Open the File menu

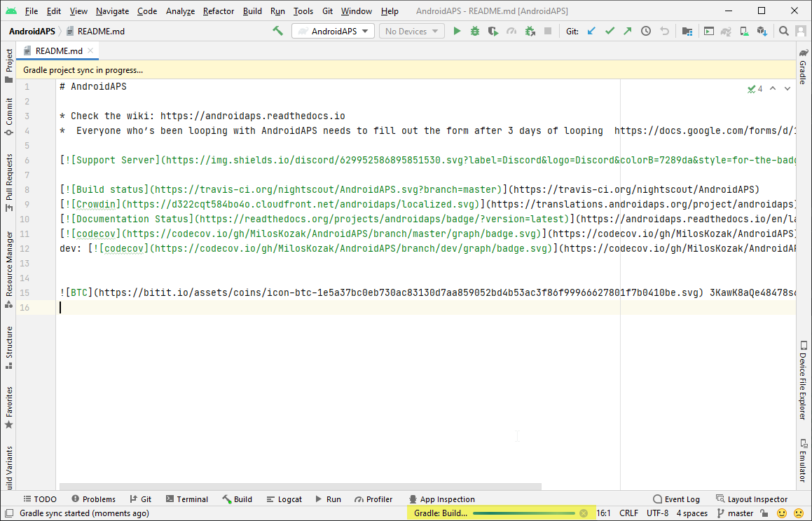click(x=31, y=11)
